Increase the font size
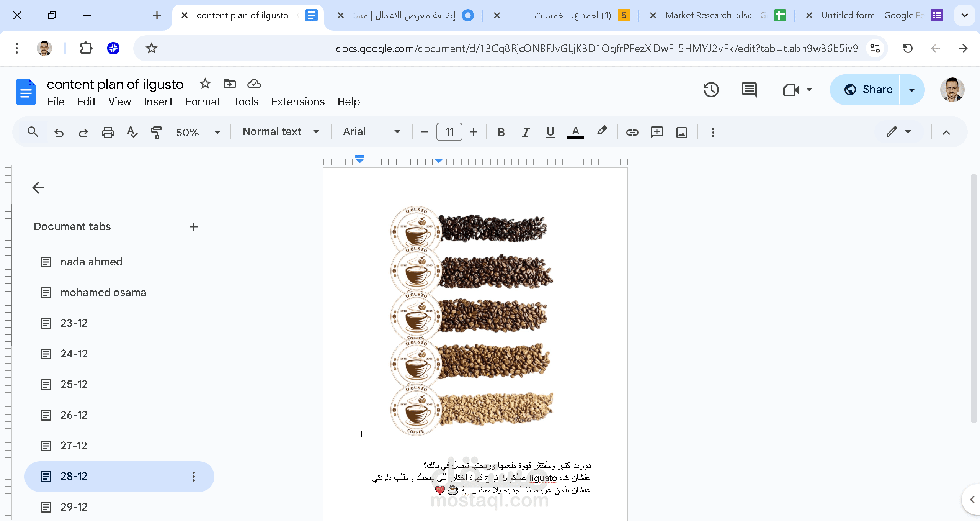 tap(474, 132)
